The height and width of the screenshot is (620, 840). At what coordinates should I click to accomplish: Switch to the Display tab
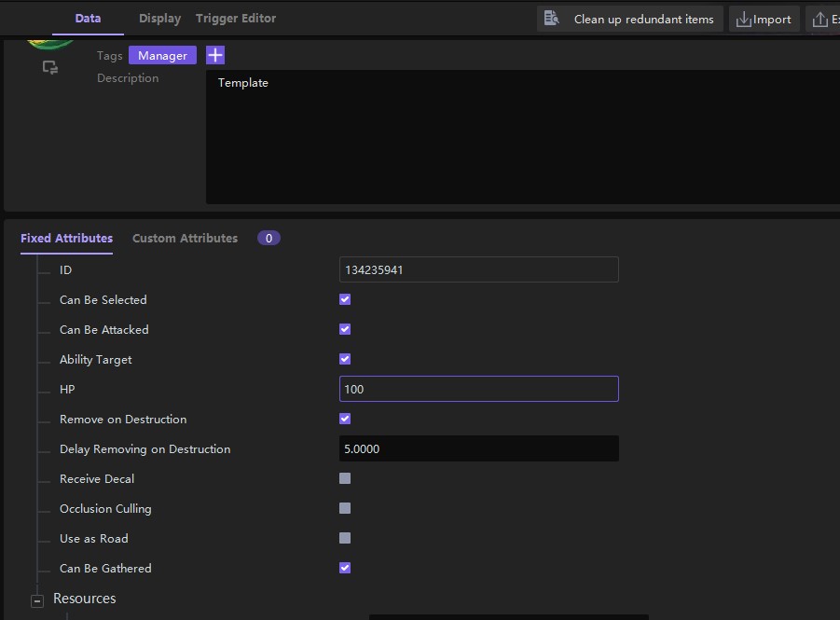[159, 19]
